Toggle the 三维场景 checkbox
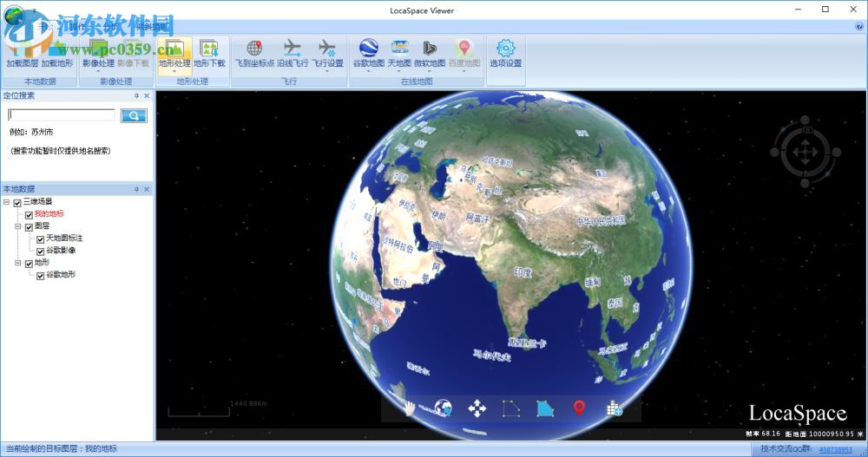This screenshot has height=457, width=868. 17,203
